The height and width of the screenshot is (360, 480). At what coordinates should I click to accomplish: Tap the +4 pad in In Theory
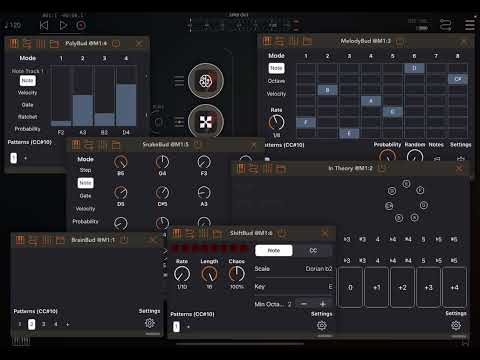(x=454, y=287)
